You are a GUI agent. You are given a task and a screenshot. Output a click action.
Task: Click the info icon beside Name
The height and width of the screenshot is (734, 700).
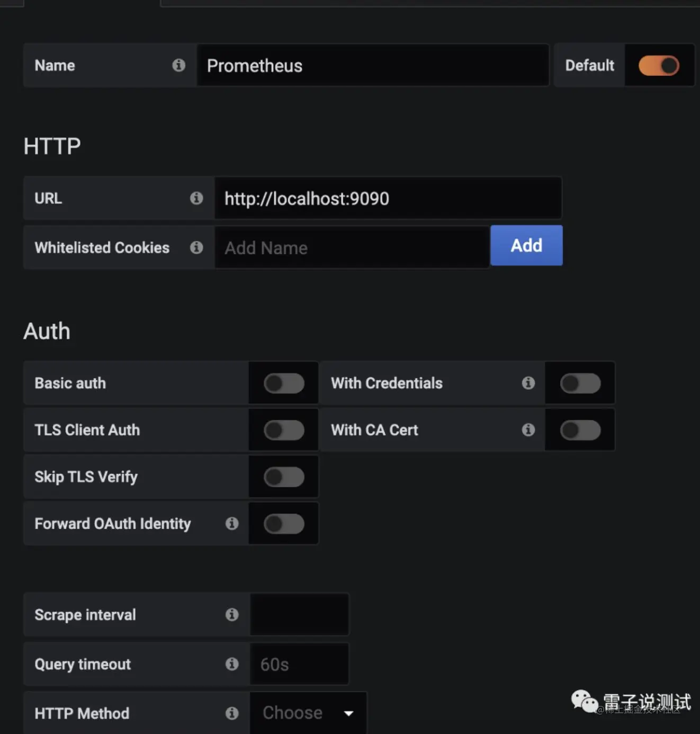coord(178,65)
